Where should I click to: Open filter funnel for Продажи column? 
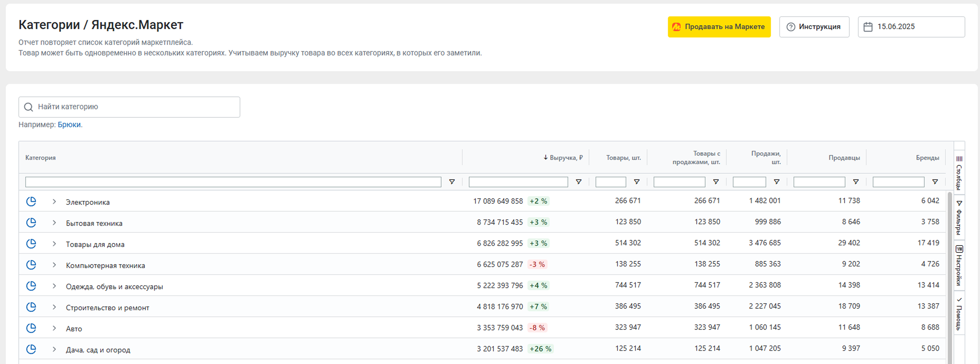tap(777, 182)
